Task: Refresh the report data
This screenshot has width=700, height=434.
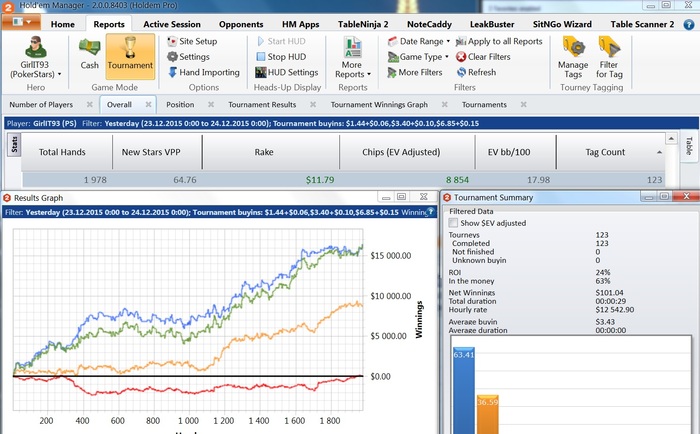Action: [476, 72]
